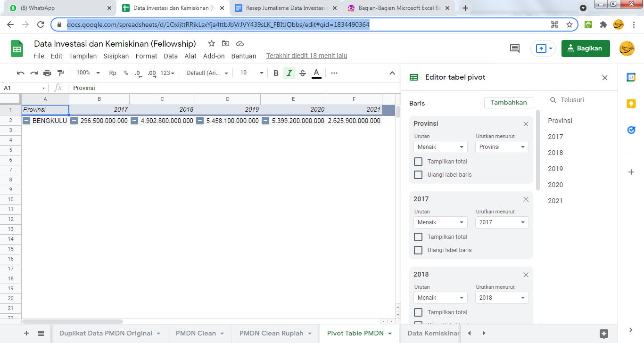The width and height of the screenshot is (644, 343).
Task: Open Urutan dropdown for Provinsi
Action: pos(440,147)
